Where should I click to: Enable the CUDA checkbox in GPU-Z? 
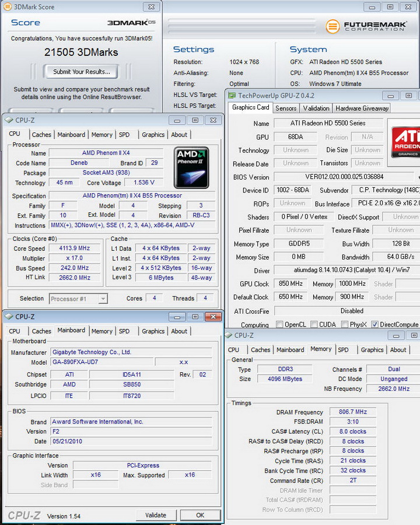click(x=314, y=324)
